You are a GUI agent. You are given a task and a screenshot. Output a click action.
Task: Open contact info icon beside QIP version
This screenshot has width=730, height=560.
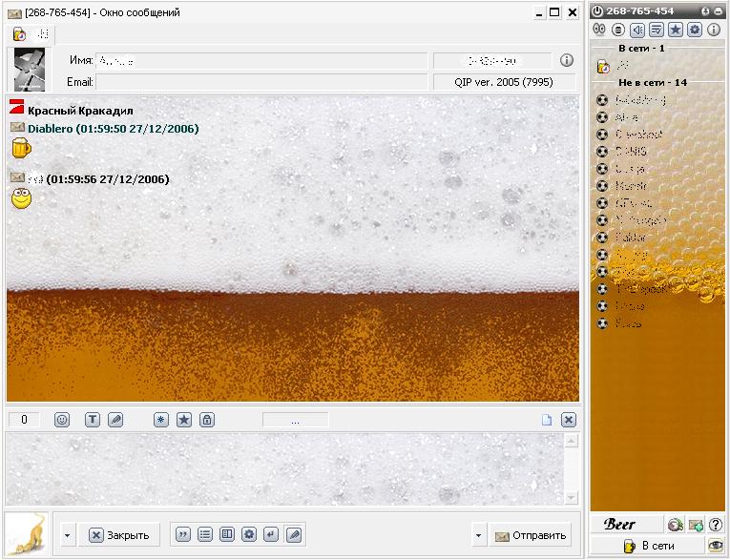click(567, 60)
